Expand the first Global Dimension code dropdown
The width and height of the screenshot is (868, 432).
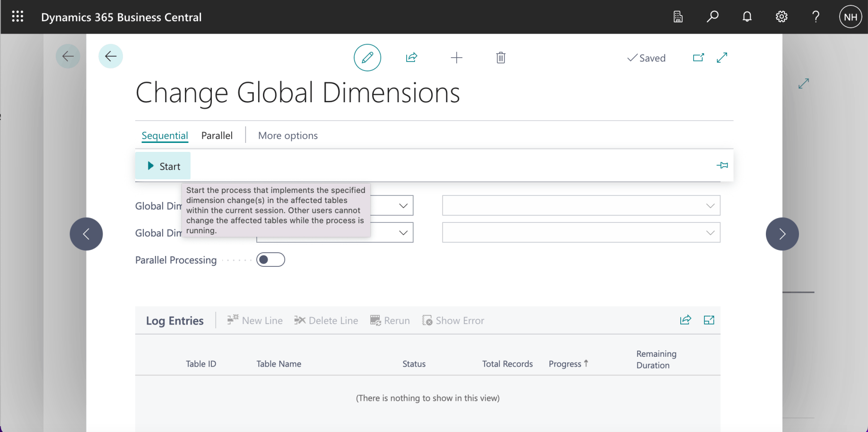403,206
